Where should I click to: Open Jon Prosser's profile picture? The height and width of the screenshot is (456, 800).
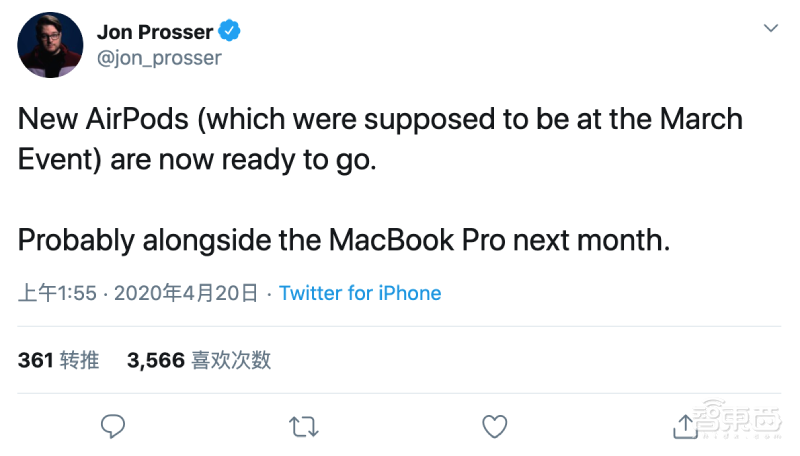(x=50, y=45)
